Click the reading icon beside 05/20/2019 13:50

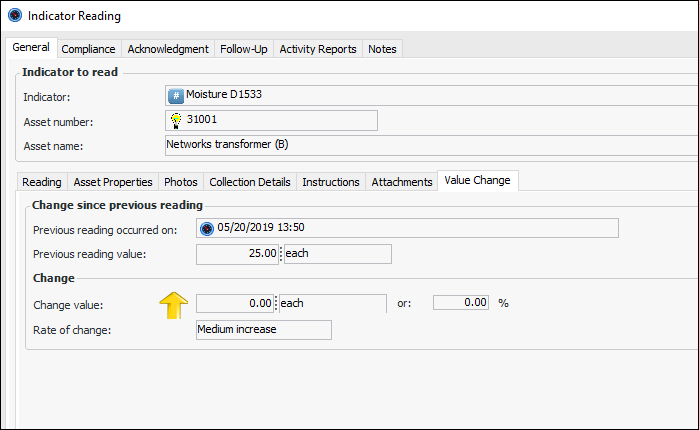tap(207, 229)
